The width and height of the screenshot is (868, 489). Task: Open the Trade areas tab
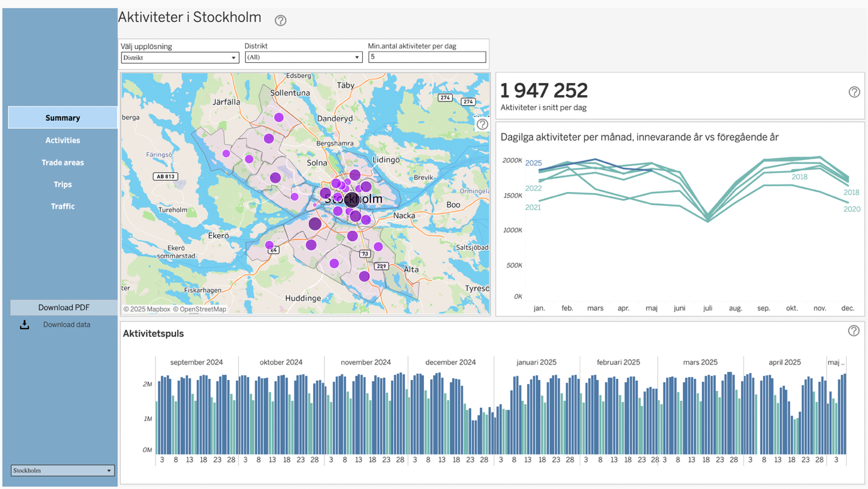(62, 162)
